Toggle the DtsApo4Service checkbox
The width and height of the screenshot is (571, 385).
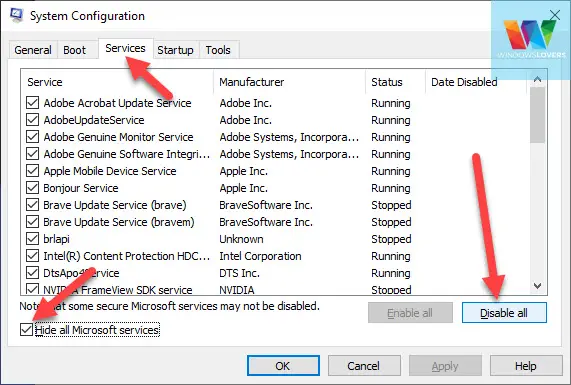click(32, 273)
